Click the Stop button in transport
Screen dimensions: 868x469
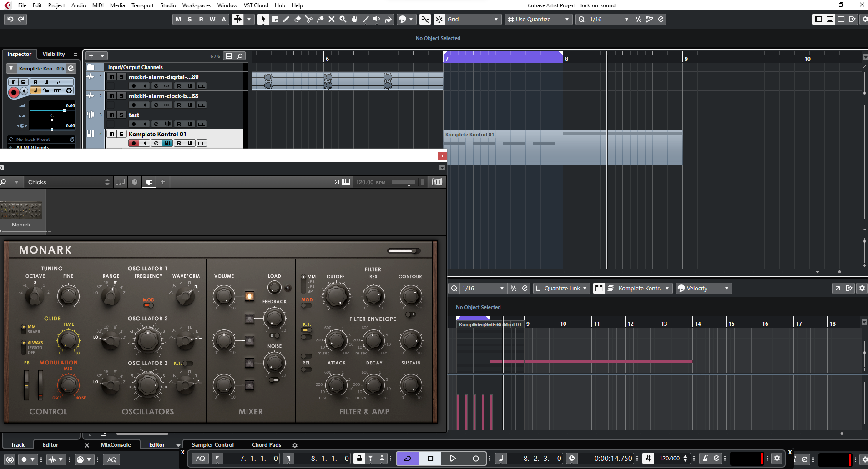430,459
